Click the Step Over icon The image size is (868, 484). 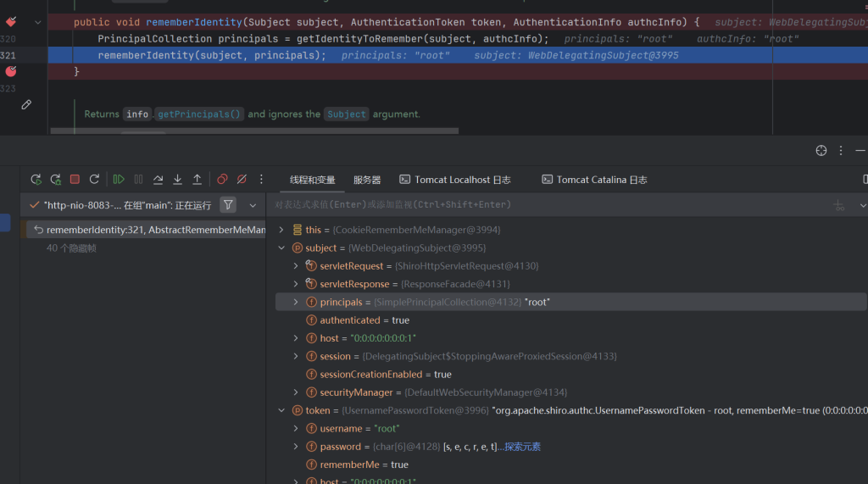[158, 180]
